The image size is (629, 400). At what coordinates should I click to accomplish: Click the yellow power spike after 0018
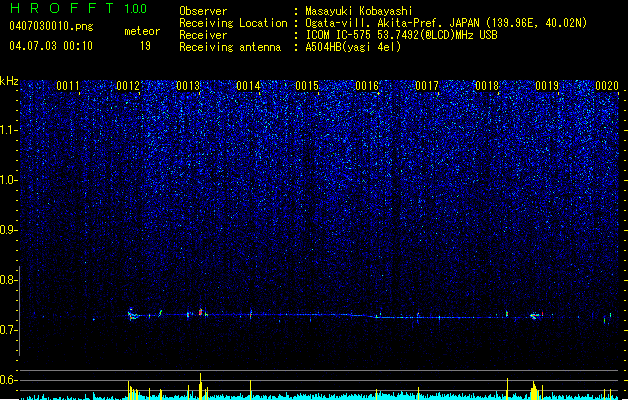pyautogui.click(x=507, y=388)
